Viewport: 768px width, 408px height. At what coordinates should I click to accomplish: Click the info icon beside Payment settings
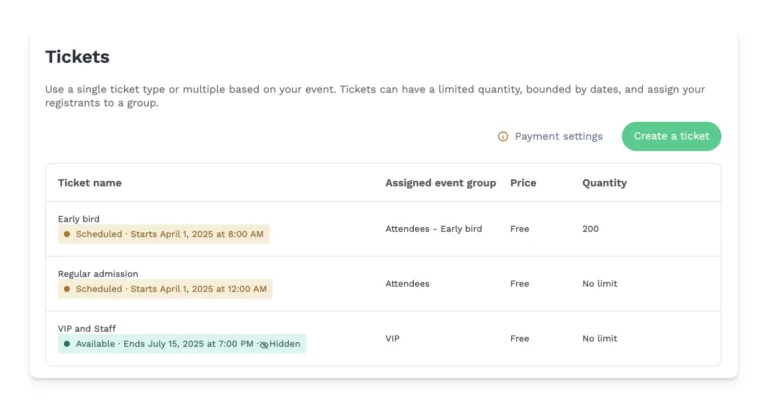[x=503, y=137]
